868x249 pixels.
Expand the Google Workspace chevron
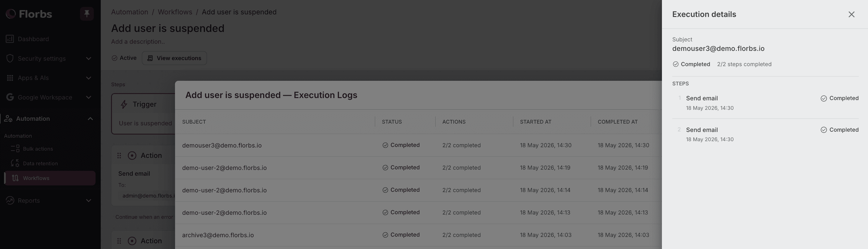click(x=89, y=97)
